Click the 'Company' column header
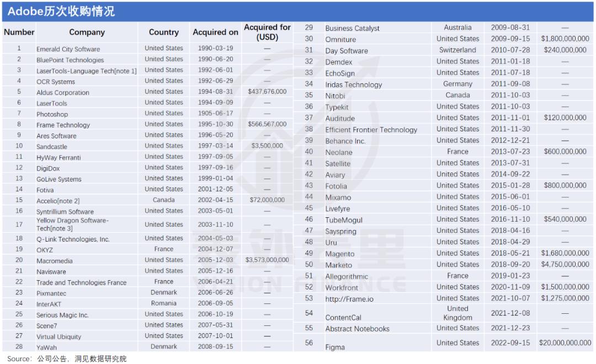 [87, 33]
